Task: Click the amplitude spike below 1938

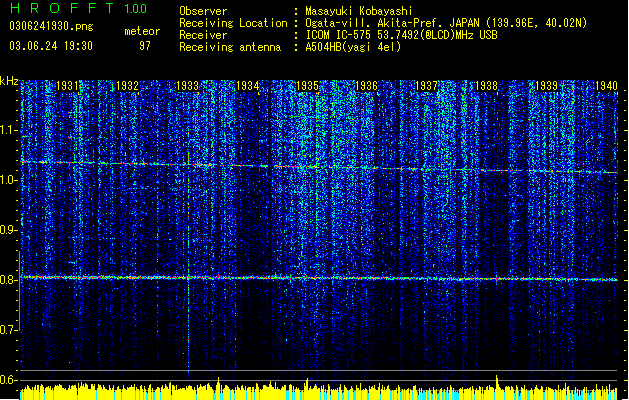Action: 497,382
